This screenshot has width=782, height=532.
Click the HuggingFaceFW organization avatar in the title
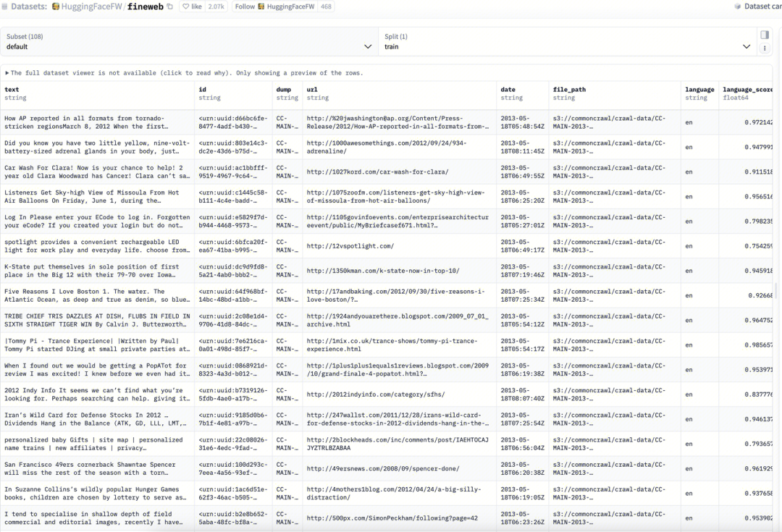point(56,7)
